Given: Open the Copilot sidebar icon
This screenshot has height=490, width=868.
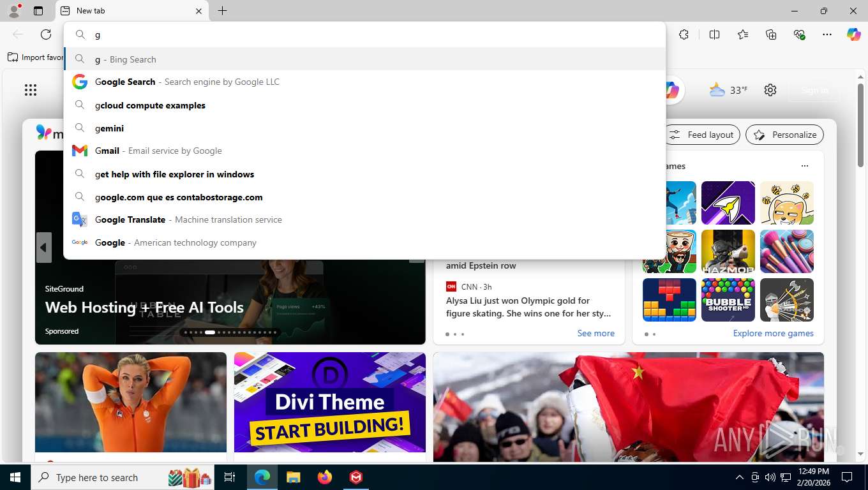Looking at the screenshot, I should pyautogui.click(x=854, y=34).
